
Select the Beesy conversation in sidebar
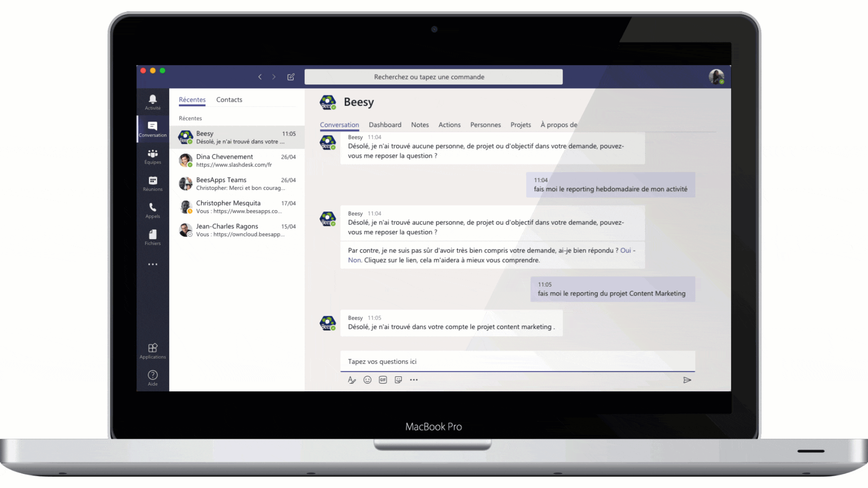tap(238, 137)
